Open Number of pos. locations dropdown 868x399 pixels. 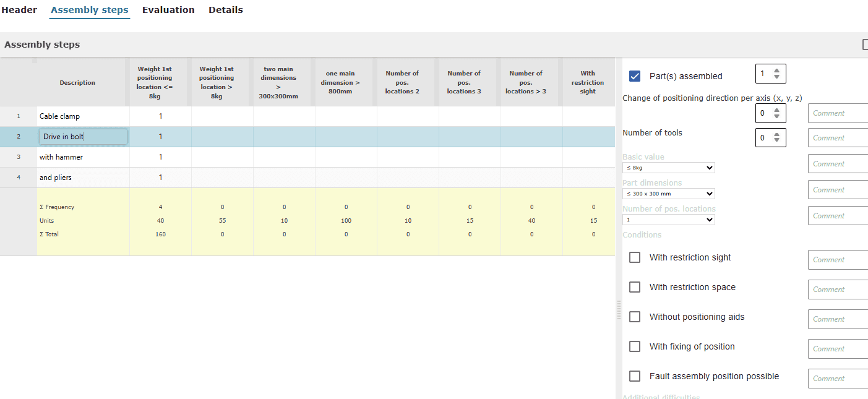coord(668,220)
